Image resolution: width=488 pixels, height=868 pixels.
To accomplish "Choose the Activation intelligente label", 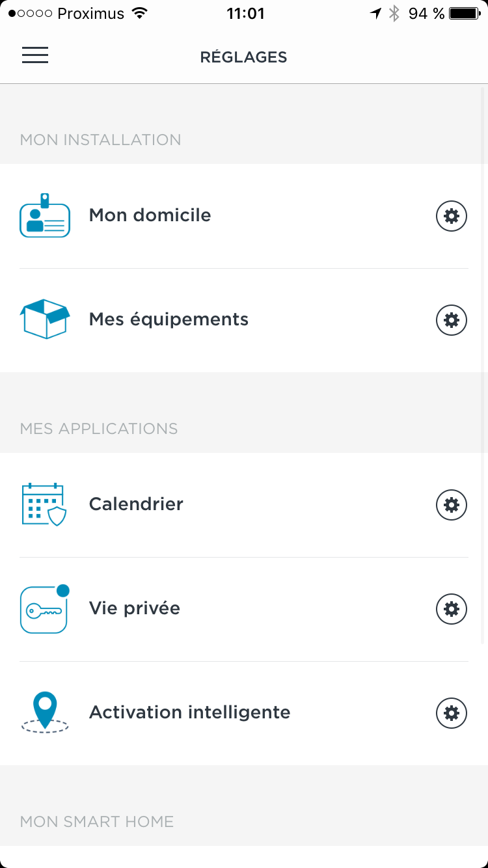I will 189,712.
